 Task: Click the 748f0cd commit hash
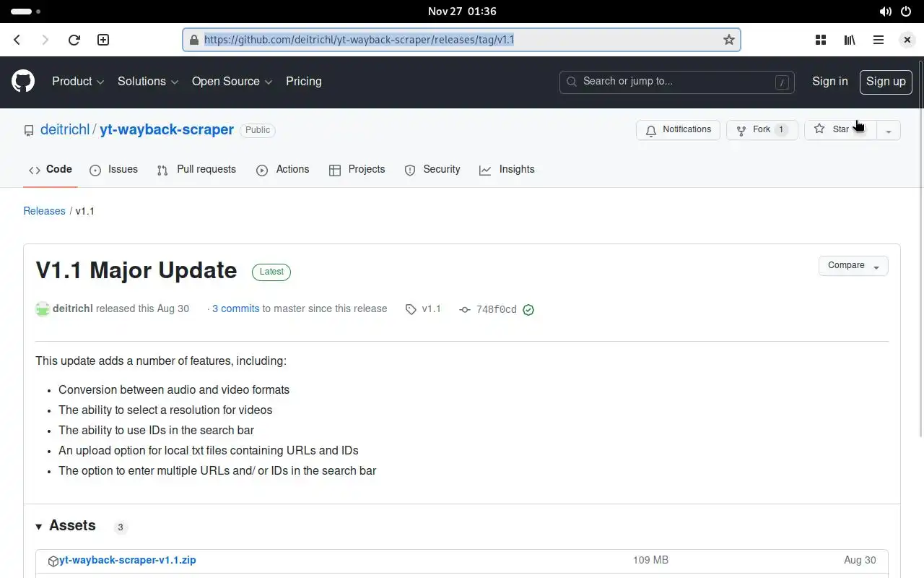[x=497, y=309]
